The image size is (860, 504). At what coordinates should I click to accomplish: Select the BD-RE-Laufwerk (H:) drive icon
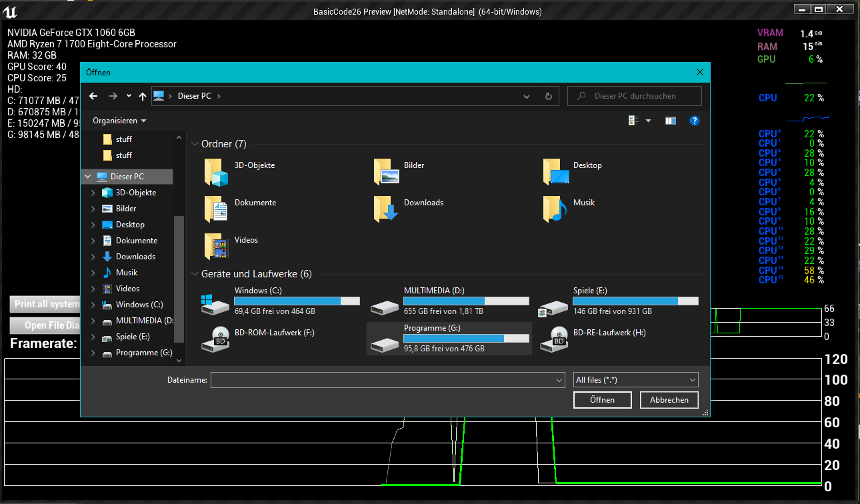click(x=555, y=339)
